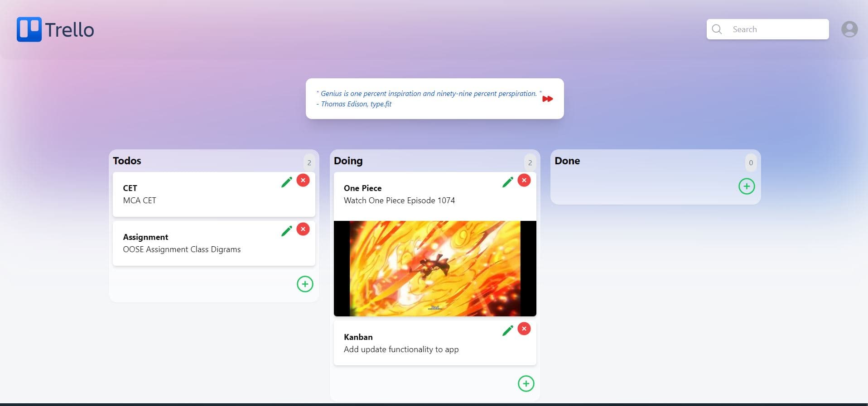Delete the Kanban card
This screenshot has width=868, height=406.
524,329
